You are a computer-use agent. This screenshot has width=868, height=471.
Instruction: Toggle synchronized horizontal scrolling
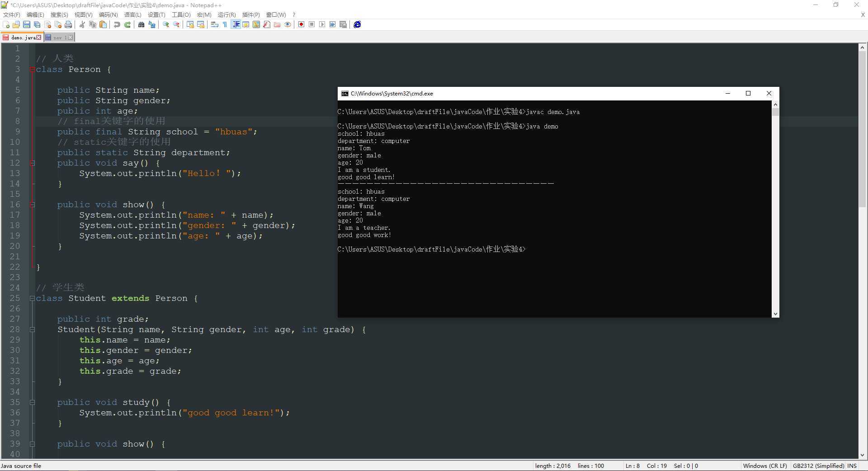click(x=201, y=24)
